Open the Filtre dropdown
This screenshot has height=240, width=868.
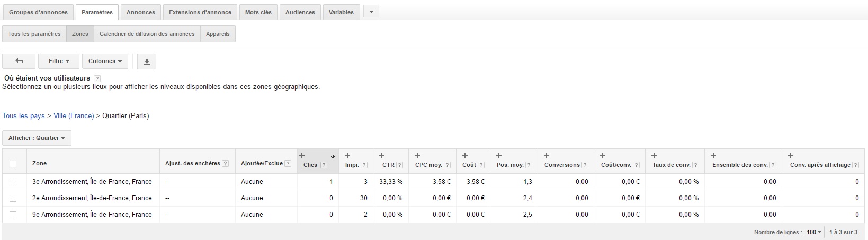pos(58,61)
